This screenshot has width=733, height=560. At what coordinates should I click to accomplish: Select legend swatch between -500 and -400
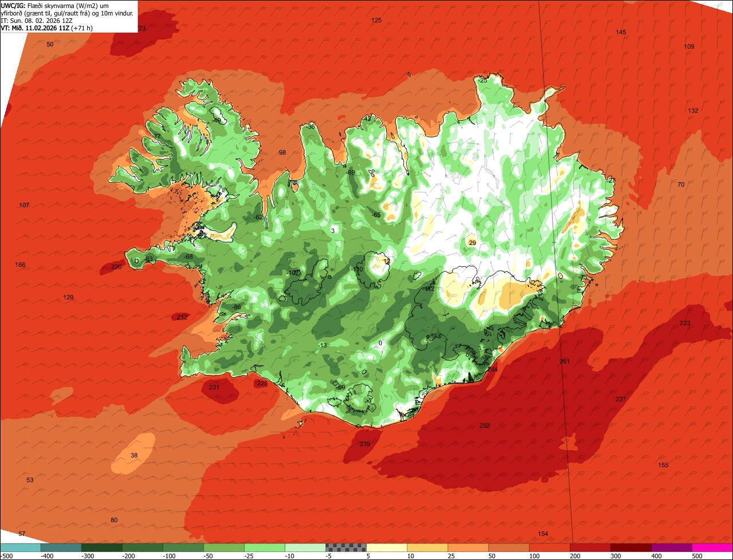pyautogui.click(x=20, y=547)
